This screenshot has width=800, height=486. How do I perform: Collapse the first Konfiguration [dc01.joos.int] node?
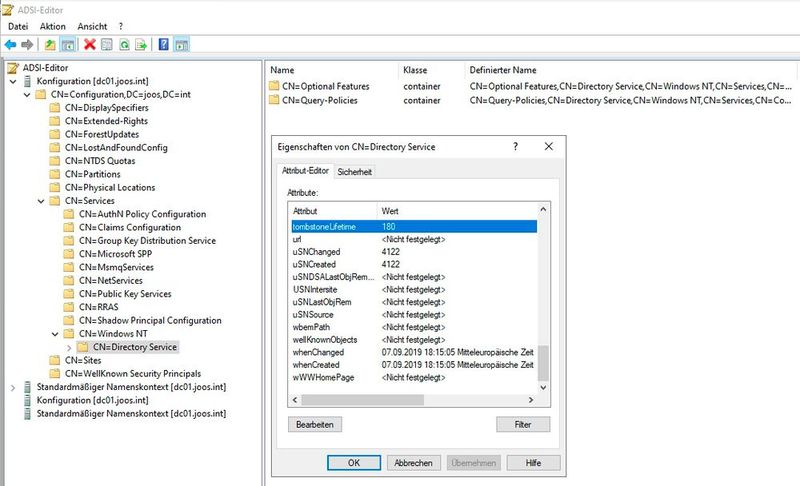13,82
